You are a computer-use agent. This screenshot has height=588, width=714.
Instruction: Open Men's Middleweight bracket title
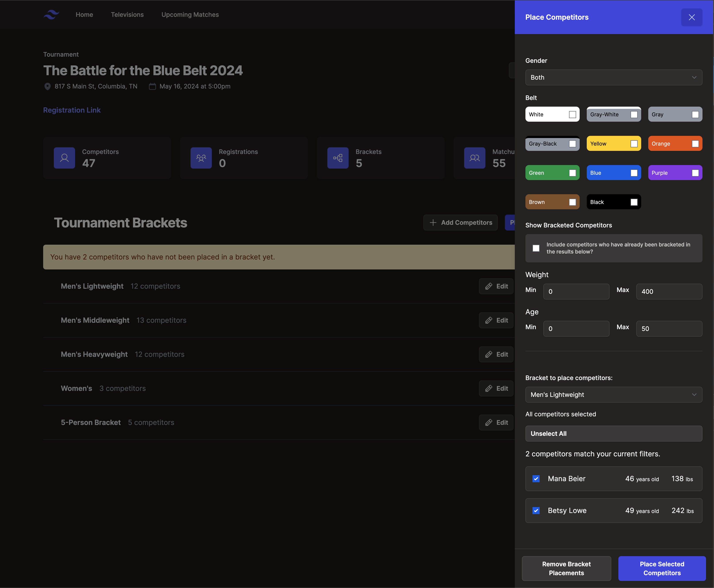point(95,320)
